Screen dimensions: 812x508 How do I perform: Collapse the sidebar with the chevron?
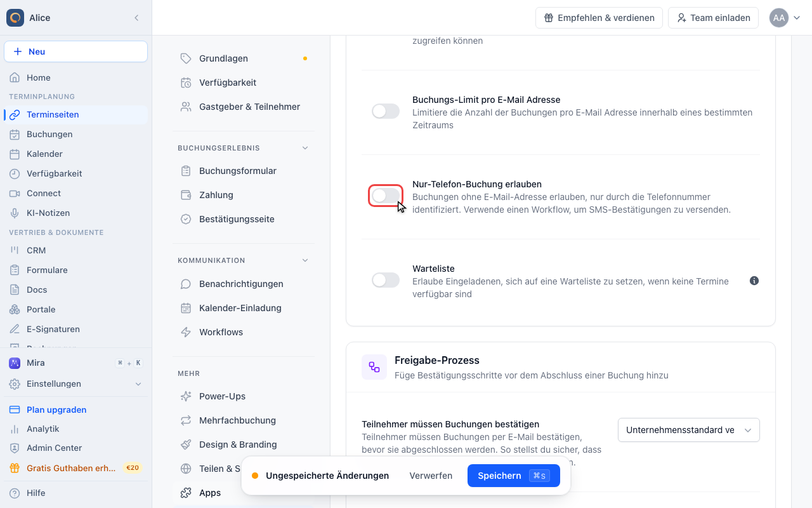click(x=136, y=18)
